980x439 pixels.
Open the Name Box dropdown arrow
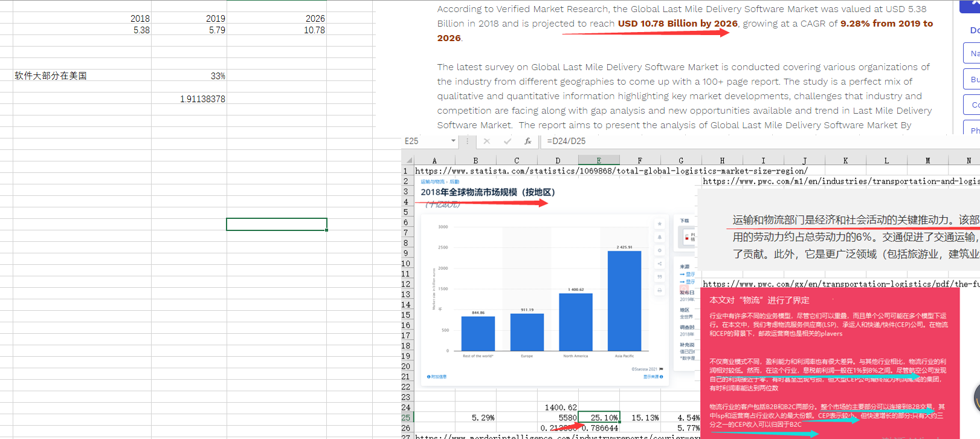(453, 141)
